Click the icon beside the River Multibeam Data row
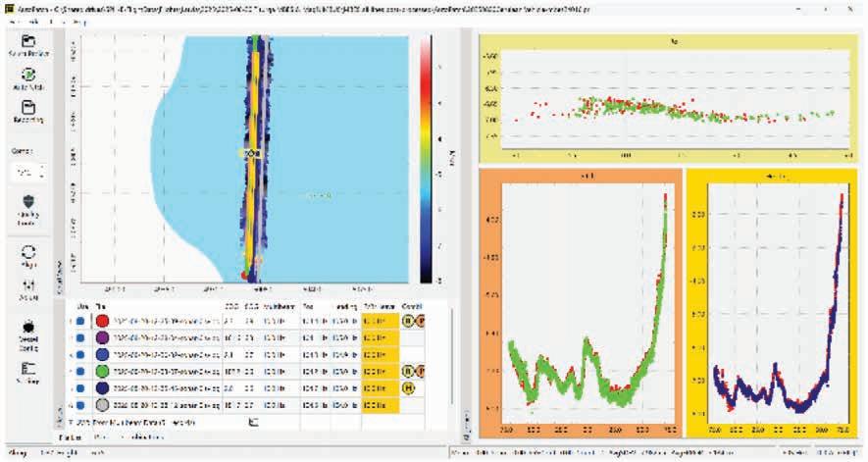The width and height of the screenshot is (868, 462). (x=254, y=422)
